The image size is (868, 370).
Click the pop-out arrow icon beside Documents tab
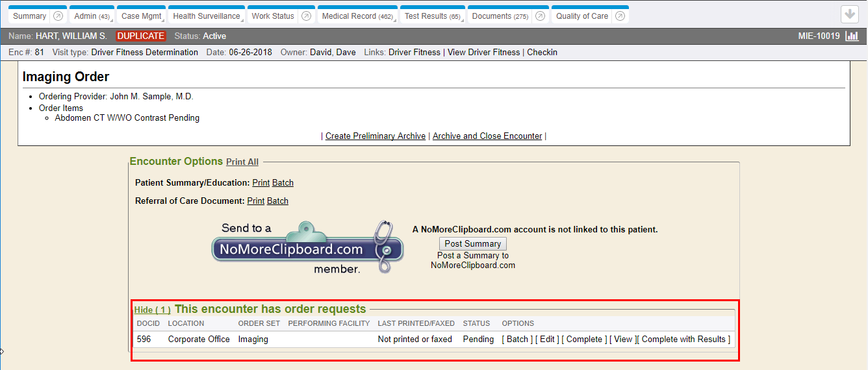(539, 16)
